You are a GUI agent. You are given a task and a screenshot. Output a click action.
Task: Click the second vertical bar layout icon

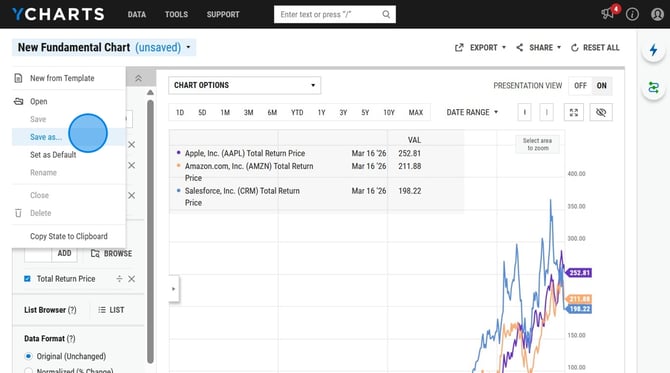547,112
